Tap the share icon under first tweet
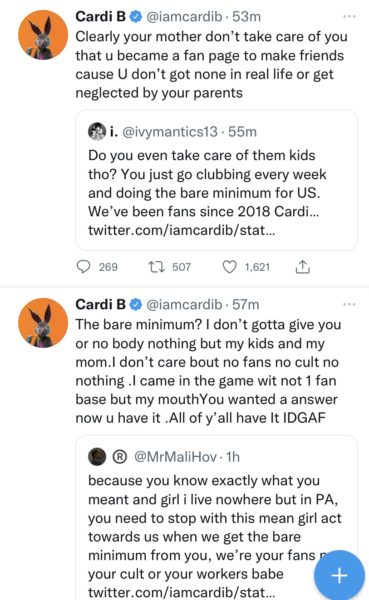The height and width of the screenshot is (600, 369). point(302,267)
